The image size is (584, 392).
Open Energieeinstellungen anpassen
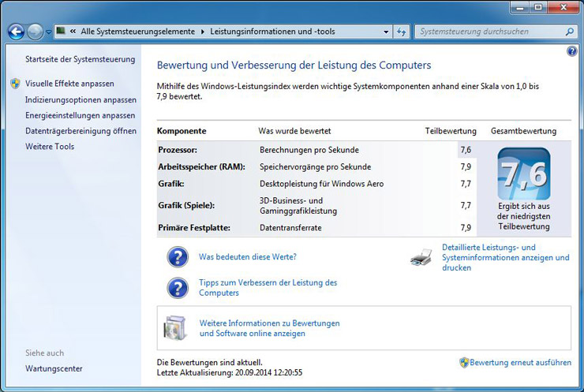coord(80,115)
